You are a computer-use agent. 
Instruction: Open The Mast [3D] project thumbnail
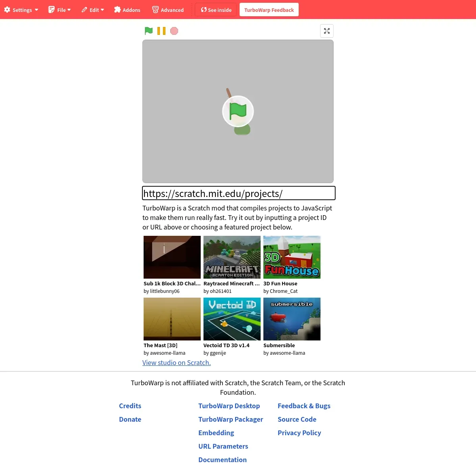point(172,319)
